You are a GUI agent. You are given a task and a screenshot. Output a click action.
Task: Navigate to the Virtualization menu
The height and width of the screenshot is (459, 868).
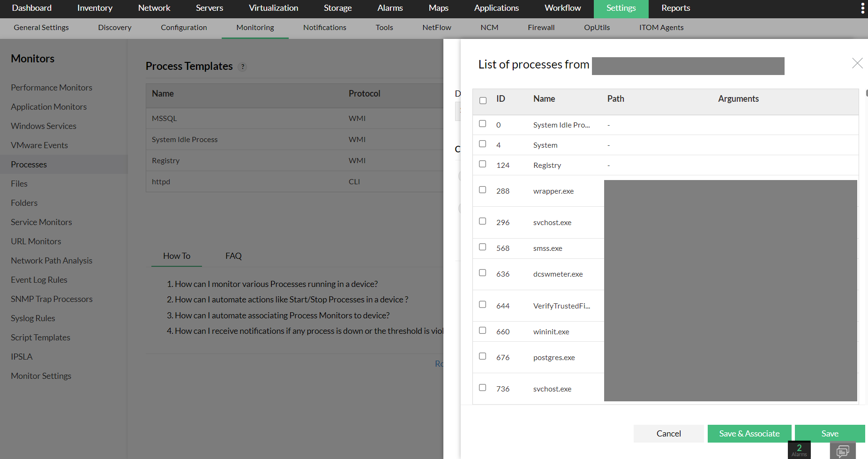273,8
